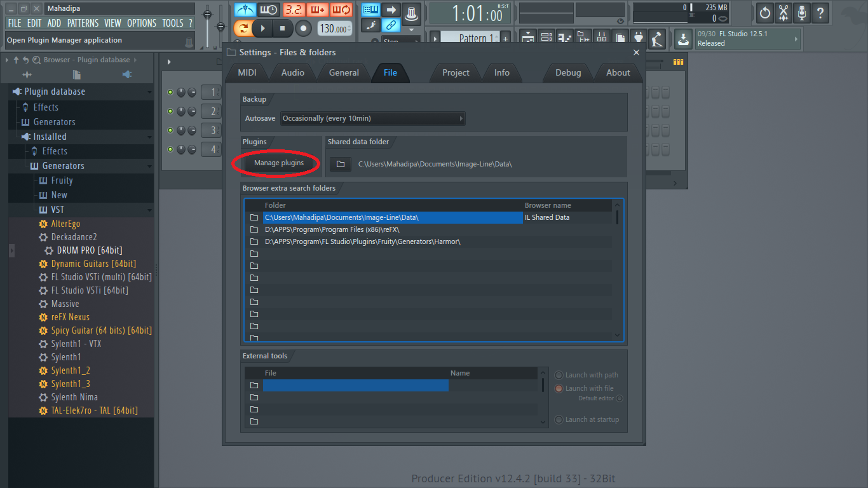Open the tempo tapper icon
This screenshot has width=868, height=488.
[656, 38]
